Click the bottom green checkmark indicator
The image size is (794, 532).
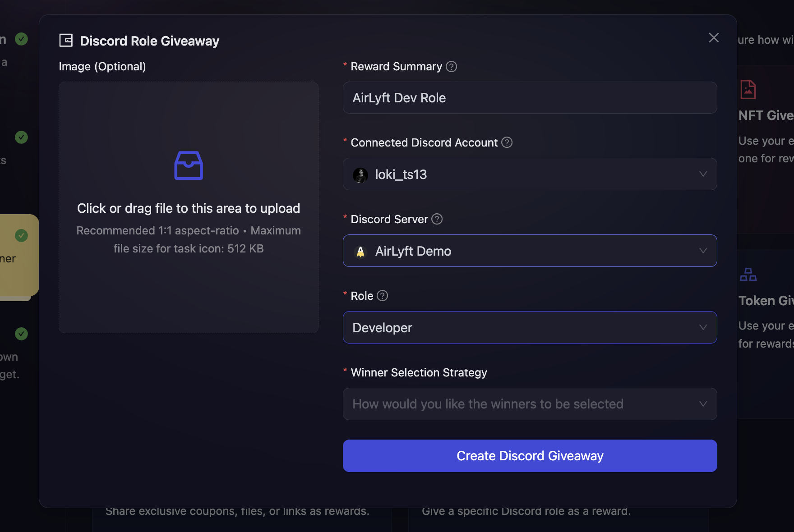coord(21,334)
